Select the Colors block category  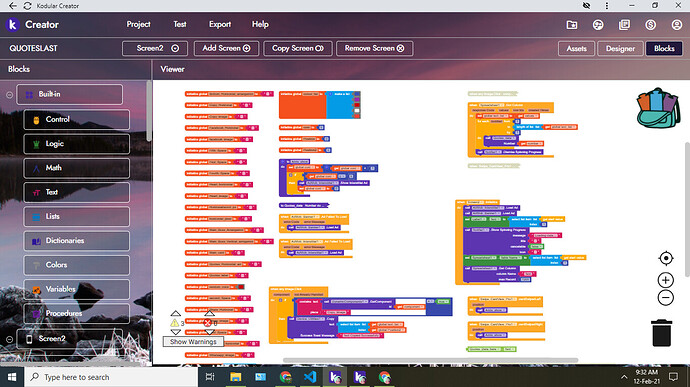(x=77, y=265)
